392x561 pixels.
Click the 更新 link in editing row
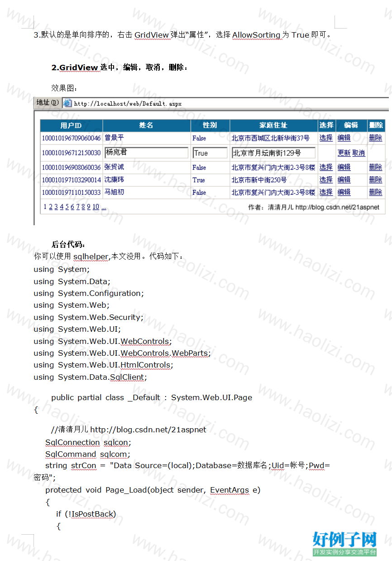[344, 153]
